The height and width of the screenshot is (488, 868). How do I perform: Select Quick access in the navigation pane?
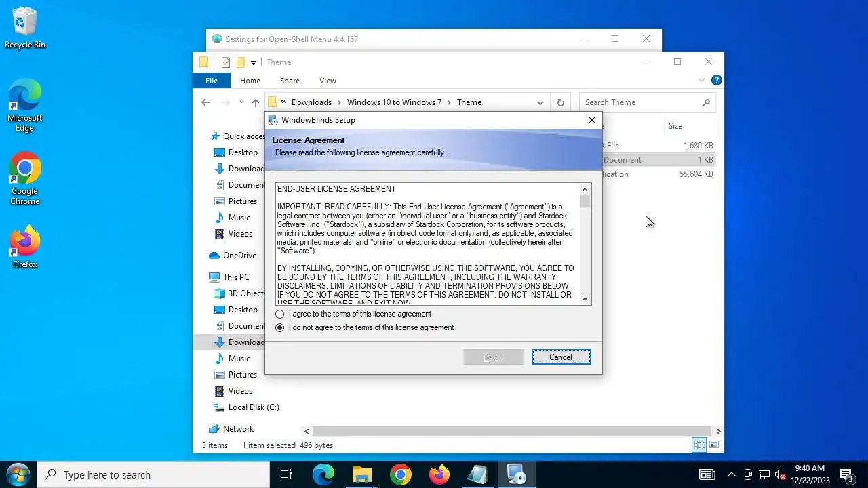point(237,136)
